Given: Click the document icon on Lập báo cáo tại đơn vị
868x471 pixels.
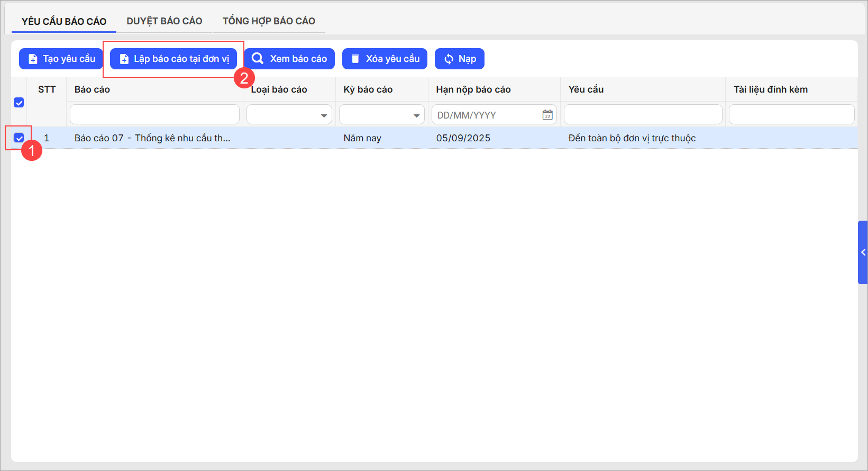Looking at the screenshot, I should (x=124, y=59).
